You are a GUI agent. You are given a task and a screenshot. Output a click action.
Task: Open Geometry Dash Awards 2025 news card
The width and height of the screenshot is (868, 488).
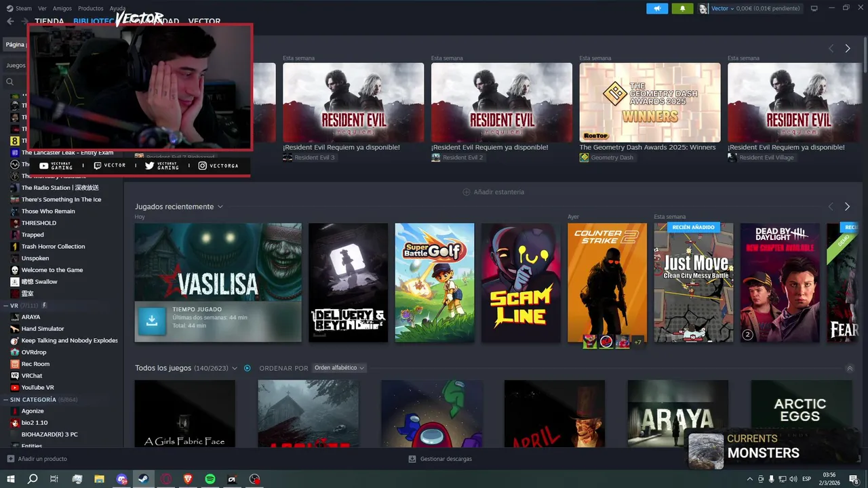[650, 103]
